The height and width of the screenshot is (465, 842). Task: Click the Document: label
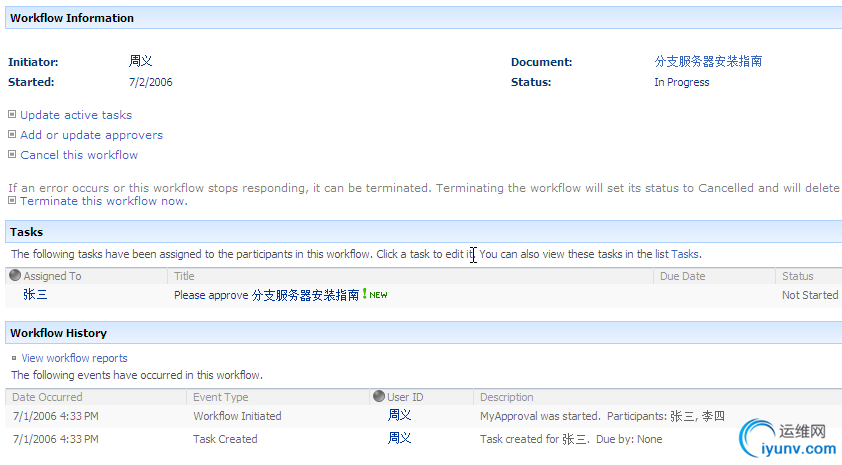[x=541, y=62]
